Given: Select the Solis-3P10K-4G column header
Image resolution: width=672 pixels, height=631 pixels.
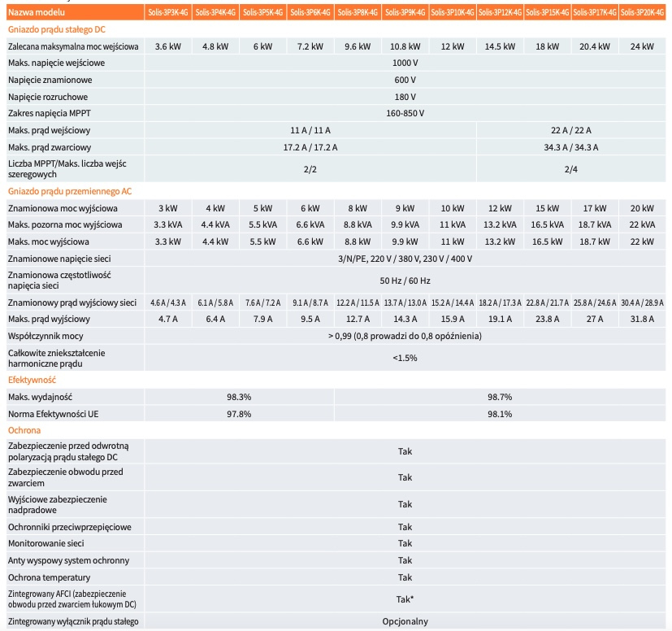Looking at the screenshot, I should coord(453,12).
